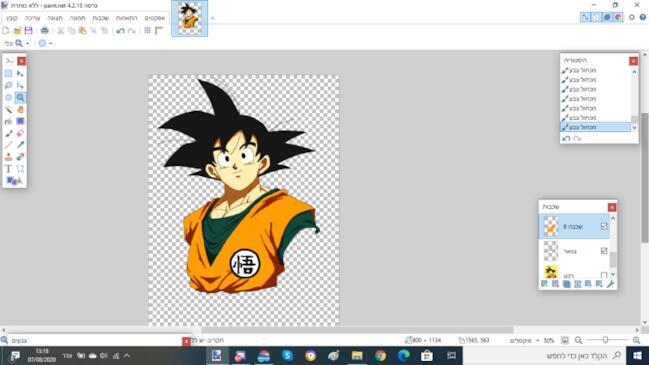Select the Text tool
This screenshot has height=365, width=649.
(x=8, y=169)
